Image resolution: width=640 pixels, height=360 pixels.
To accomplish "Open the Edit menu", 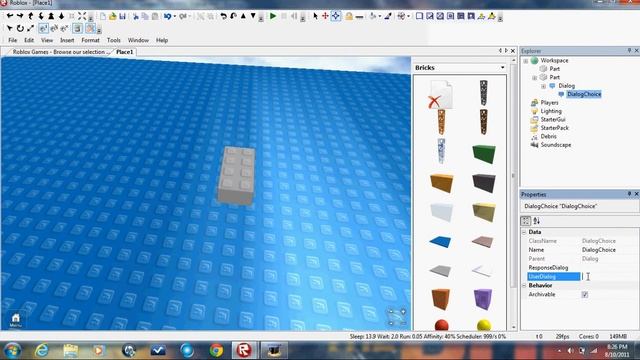I will pos(29,40).
